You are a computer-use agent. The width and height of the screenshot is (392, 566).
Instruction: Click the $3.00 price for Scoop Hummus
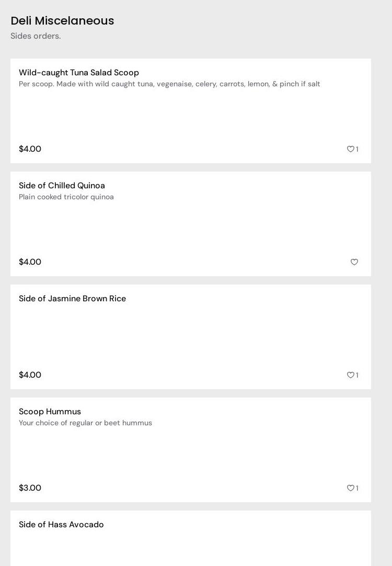30,488
